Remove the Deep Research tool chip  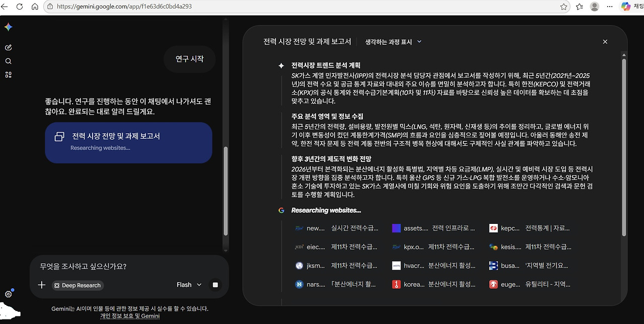point(78,285)
